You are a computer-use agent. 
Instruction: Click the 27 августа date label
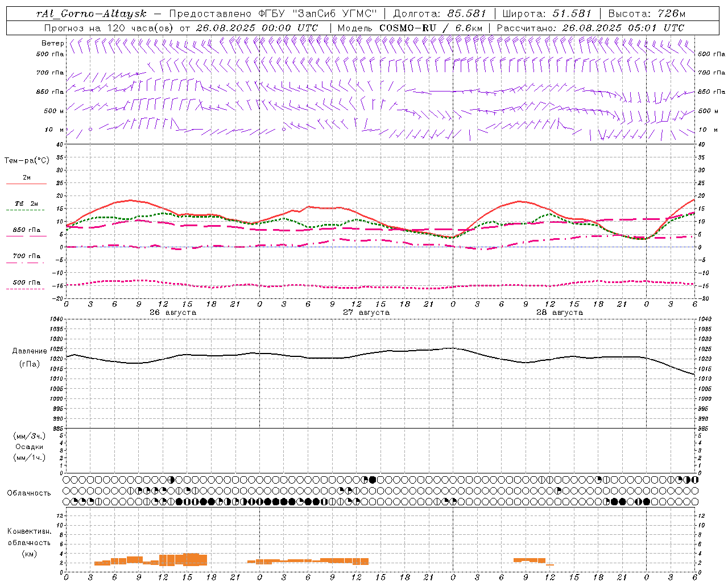click(366, 313)
